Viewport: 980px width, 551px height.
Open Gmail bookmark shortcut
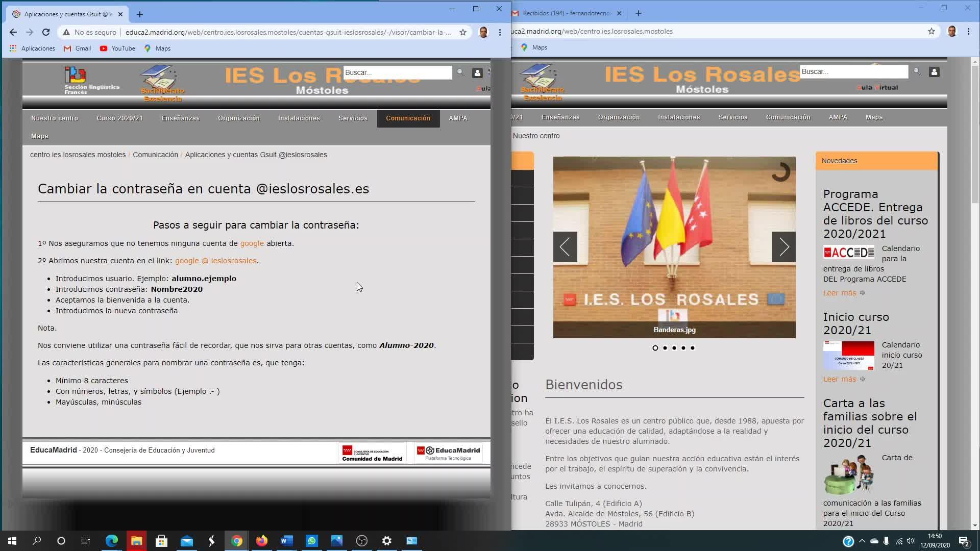[78, 48]
